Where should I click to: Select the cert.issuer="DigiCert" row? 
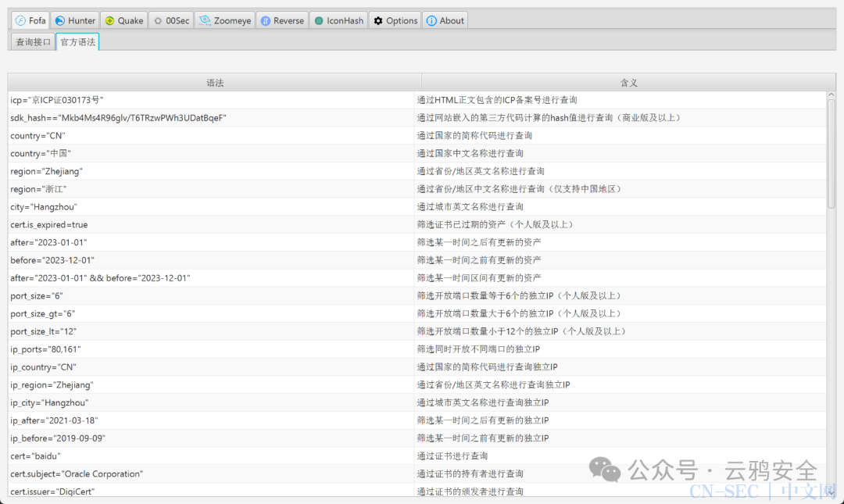pyautogui.click(x=417, y=491)
